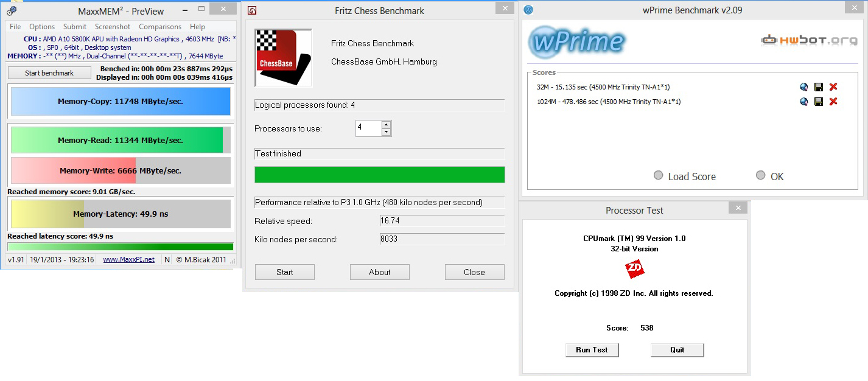Screen dimensions: 868x381
Task: Open the Help menu in MaxxMEM
Action: coord(197,27)
